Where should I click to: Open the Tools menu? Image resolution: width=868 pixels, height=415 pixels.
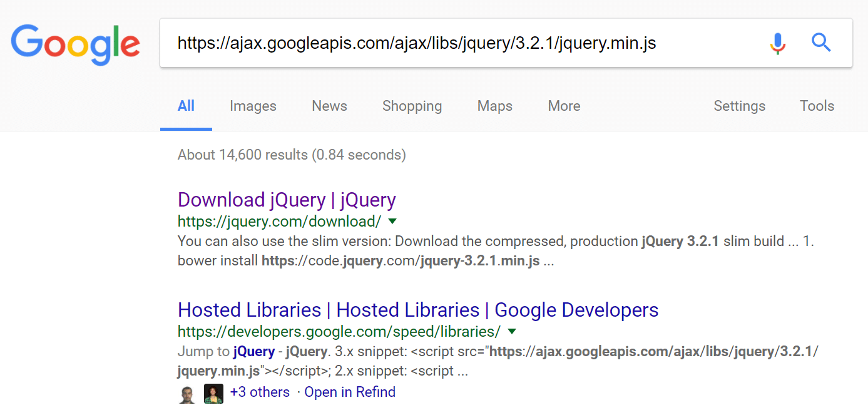pyautogui.click(x=817, y=106)
